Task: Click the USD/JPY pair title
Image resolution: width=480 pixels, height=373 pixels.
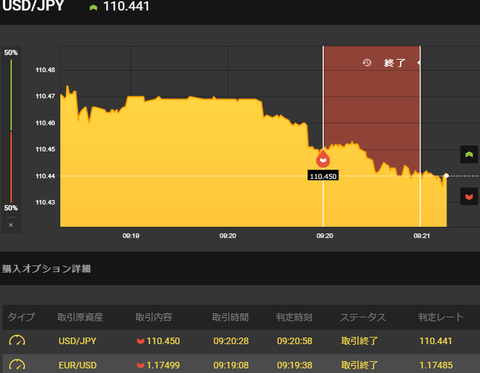Action: click(x=33, y=6)
